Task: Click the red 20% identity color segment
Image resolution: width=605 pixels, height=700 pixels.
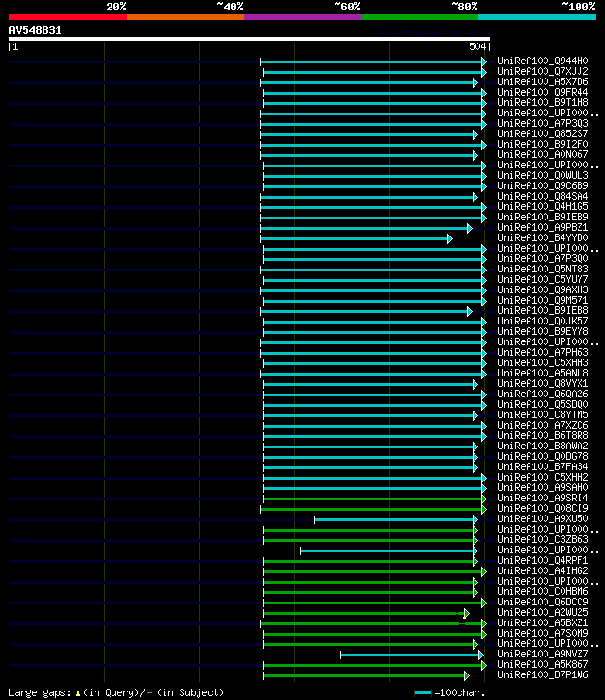Action: [68, 17]
